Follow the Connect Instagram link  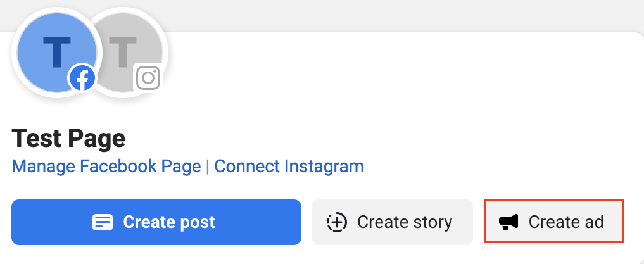click(289, 167)
